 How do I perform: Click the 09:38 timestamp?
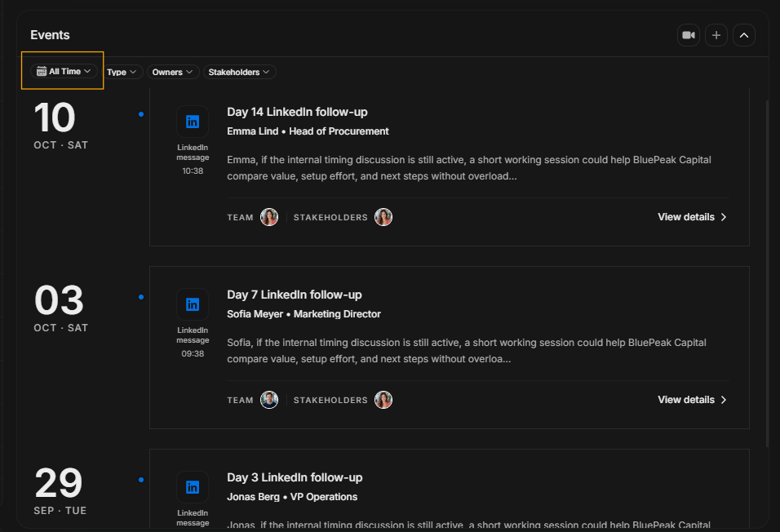(193, 353)
